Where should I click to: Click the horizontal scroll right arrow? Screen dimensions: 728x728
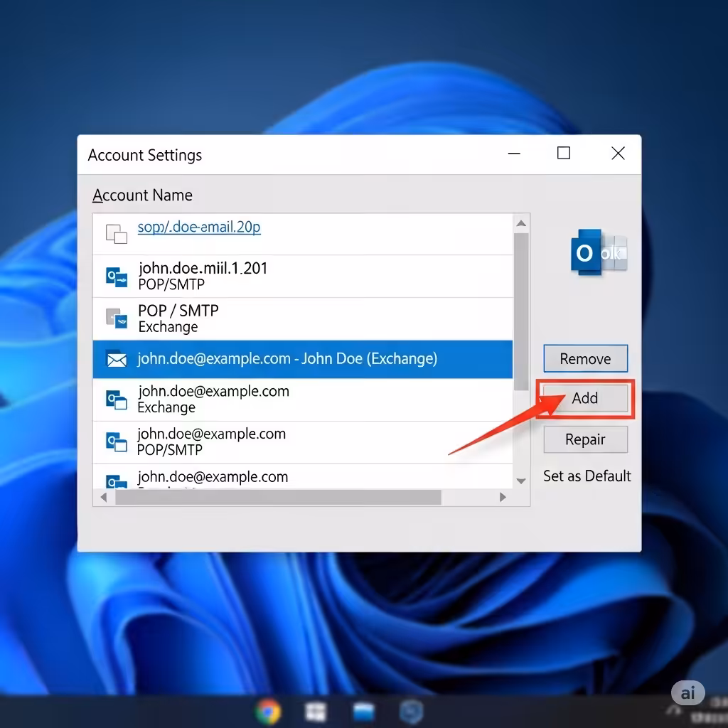(x=503, y=497)
